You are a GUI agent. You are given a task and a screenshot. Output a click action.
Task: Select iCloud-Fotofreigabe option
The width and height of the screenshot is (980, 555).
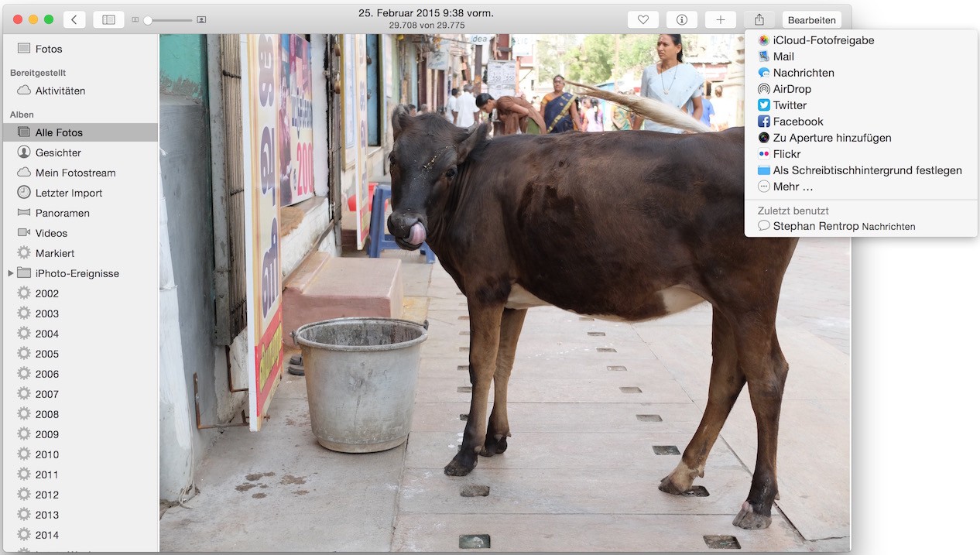pyautogui.click(x=823, y=40)
